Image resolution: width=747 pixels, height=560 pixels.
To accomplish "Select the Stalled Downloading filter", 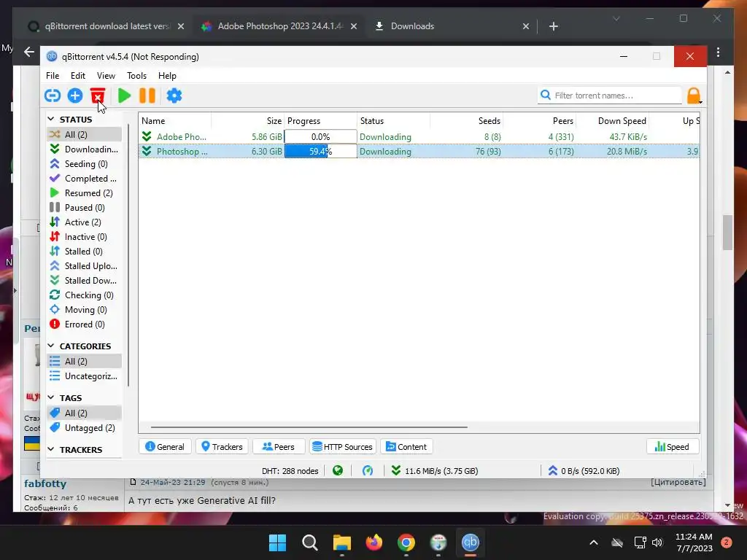I will tap(84, 281).
